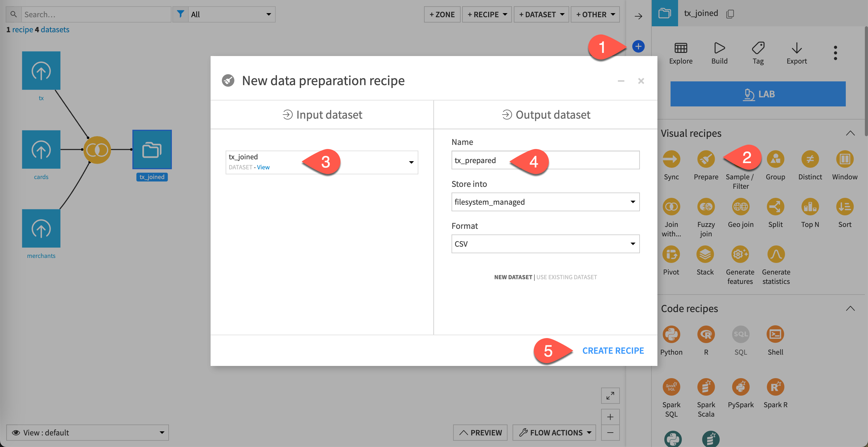Open the + RECIPE menu

(487, 14)
